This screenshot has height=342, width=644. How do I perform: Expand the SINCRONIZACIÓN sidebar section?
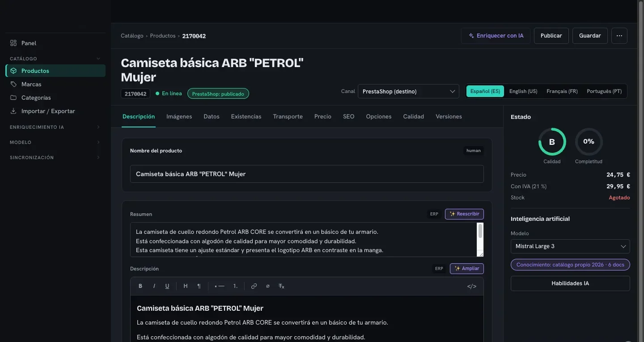pos(98,158)
